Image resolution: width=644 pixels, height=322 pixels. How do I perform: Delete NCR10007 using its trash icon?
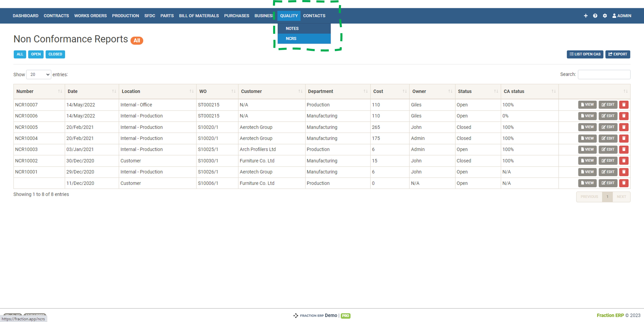click(624, 105)
